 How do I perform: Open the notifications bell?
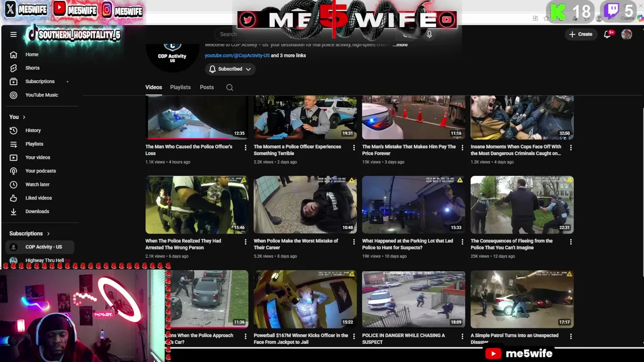point(607,34)
